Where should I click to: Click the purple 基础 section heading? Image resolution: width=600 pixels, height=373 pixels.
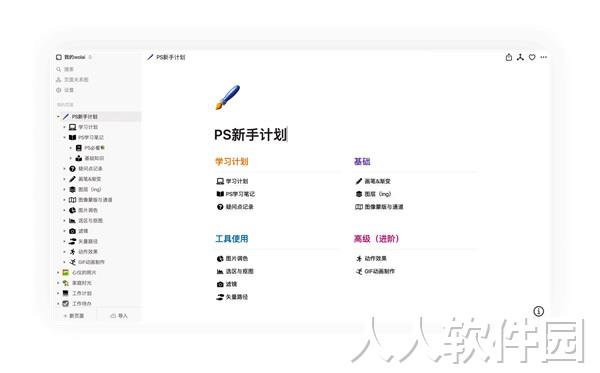(x=362, y=162)
